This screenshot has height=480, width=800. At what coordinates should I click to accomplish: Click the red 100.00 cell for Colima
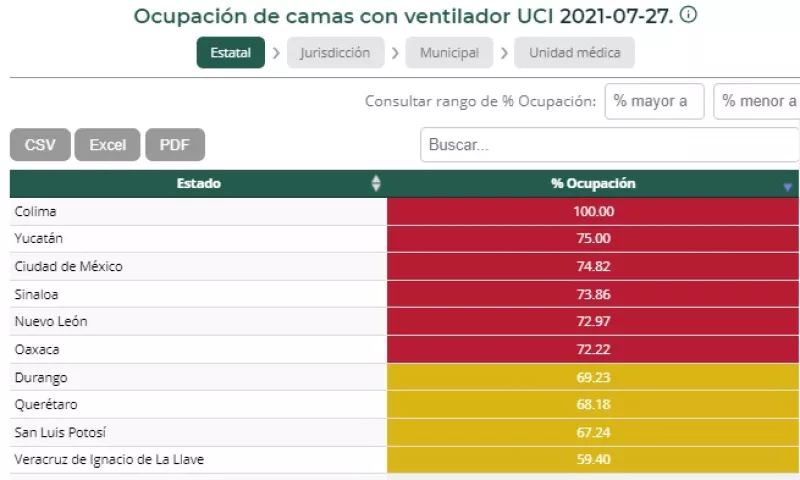(593, 212)
